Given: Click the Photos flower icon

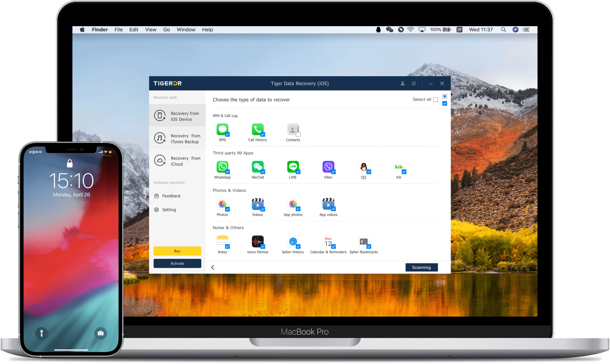Looking at the screenshot, I should click(222, 204).
